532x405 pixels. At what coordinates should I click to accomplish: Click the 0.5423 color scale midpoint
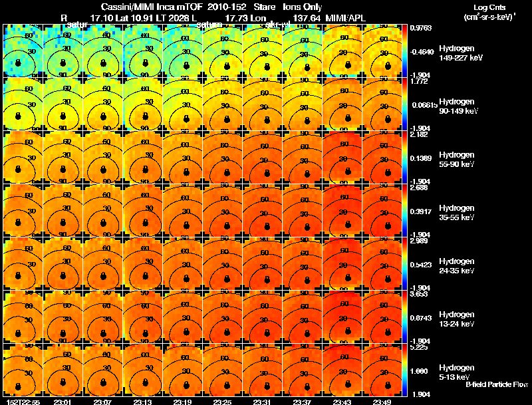(x=421, y=265)
